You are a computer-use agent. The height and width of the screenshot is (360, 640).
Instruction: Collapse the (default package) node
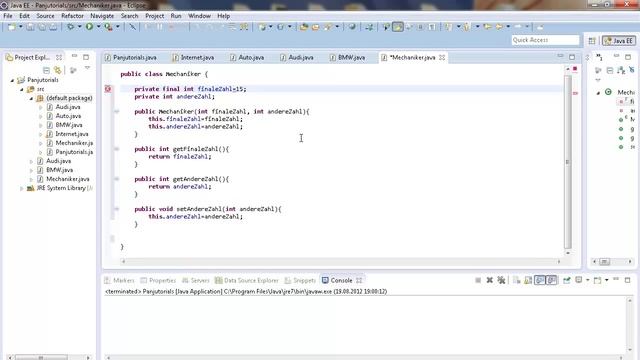pyautogui.click(x=31, y=98)
